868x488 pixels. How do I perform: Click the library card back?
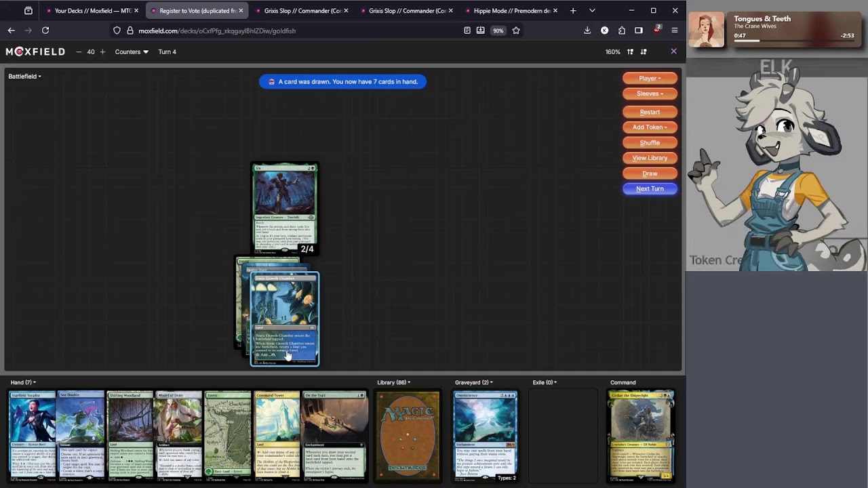tap(408, 436)
